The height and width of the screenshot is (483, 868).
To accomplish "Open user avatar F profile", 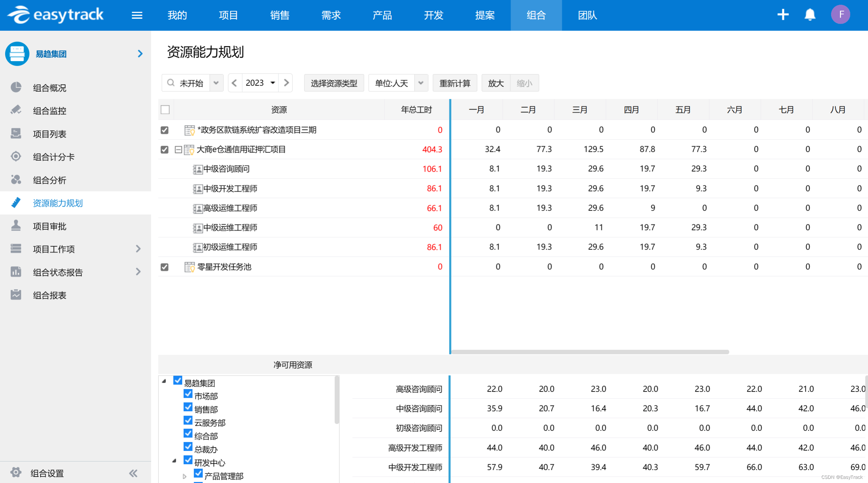I will [x=840, y=15].
